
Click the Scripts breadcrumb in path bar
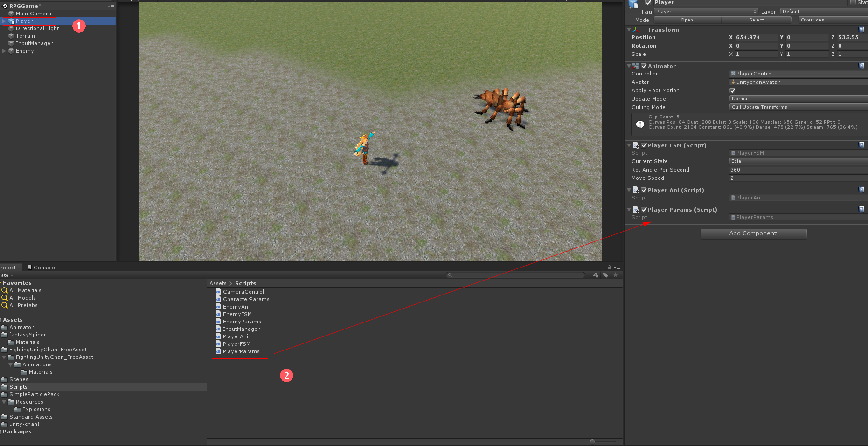(x=245, y=283)
